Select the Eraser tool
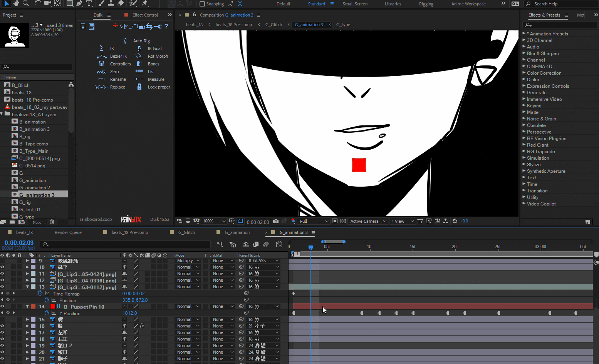Image resolution: width=599 pixels, height=364 pixels. [121, 3]
